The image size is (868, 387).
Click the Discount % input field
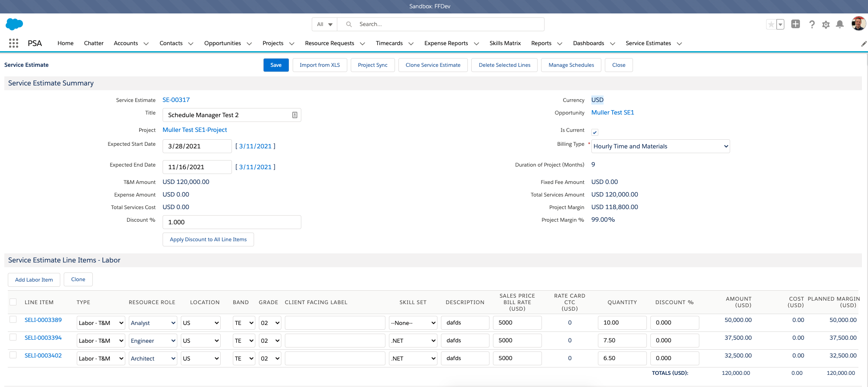[232, 222]
